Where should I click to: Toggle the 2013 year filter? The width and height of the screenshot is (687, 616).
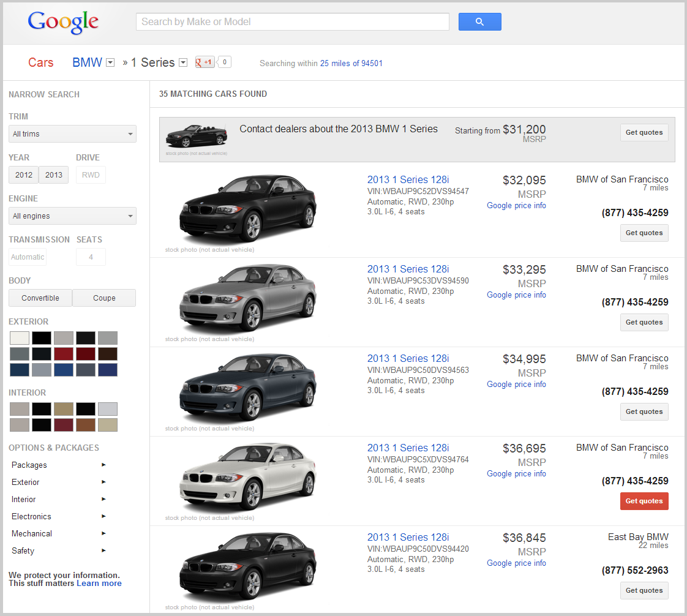pos(54,175)
